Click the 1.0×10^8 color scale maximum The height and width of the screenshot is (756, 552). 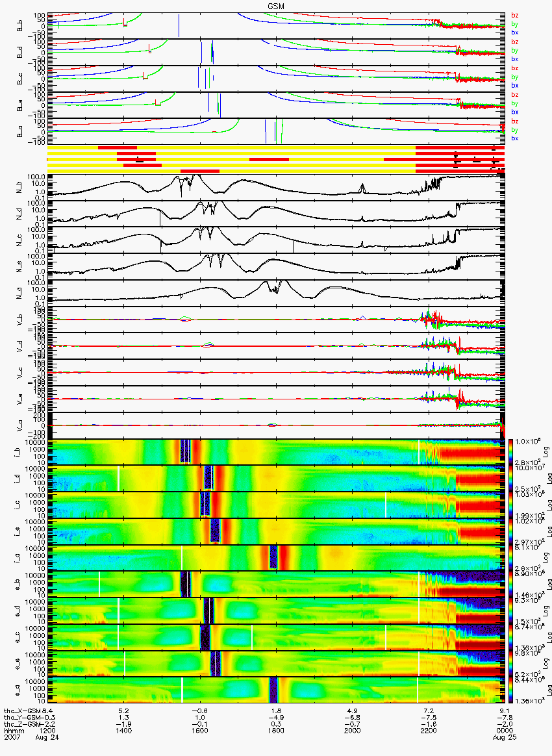click(527, 442)
